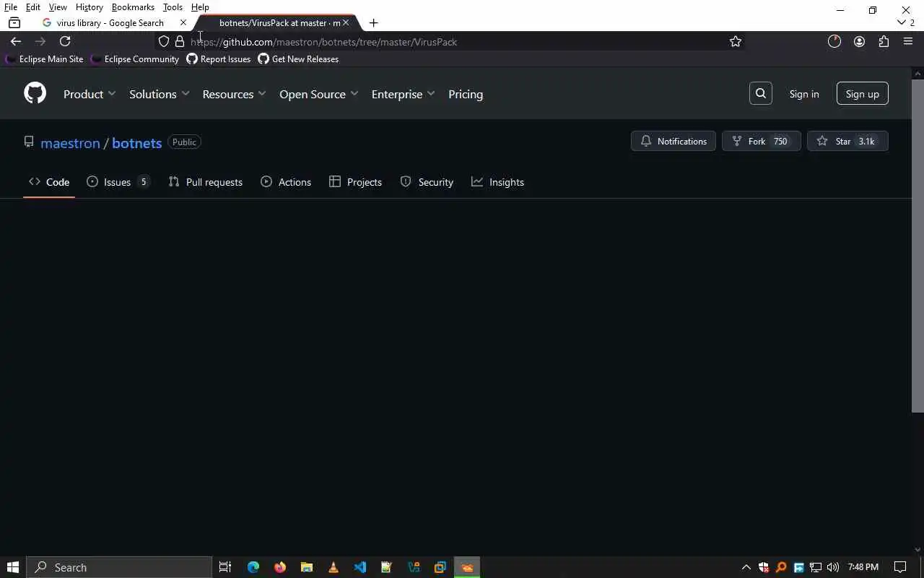This screenshot has width=924, height=578.
Task: Select the Code tab
Action: 49,182
